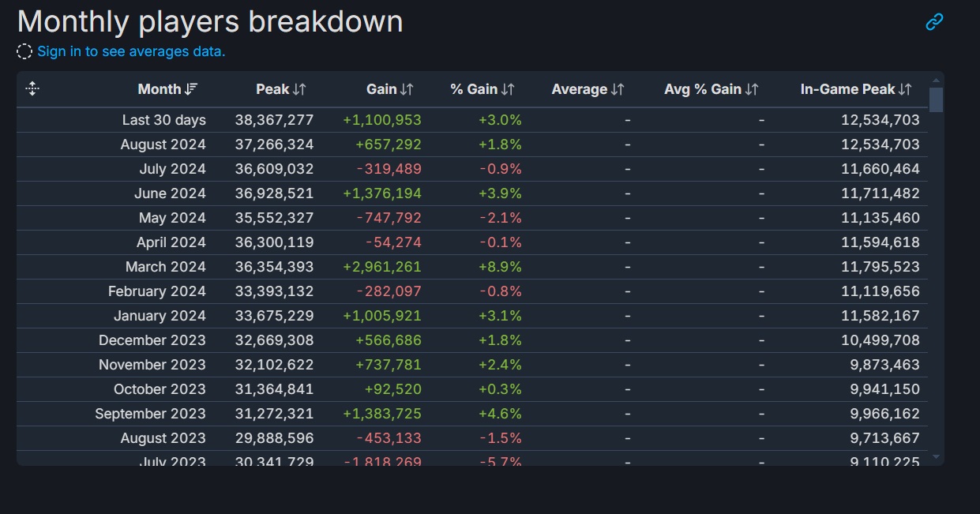Select 'September 2023' month cell

tap(151, 414)
